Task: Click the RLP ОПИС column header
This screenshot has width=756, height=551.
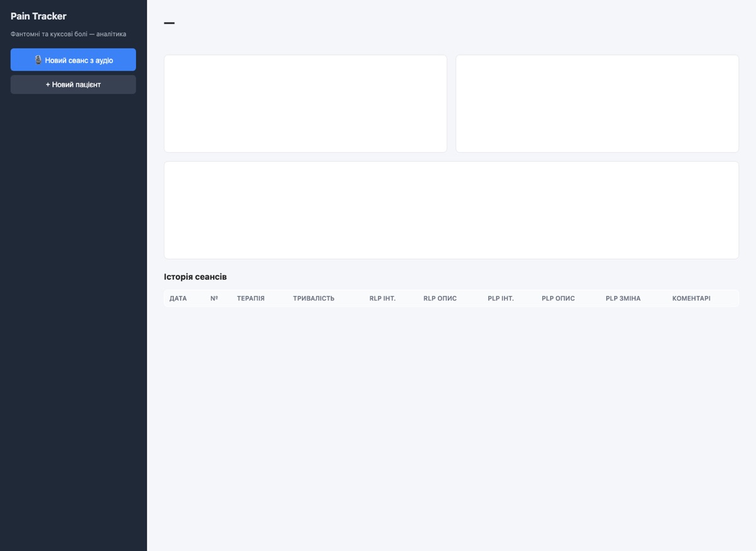Action: pos(440,298)
